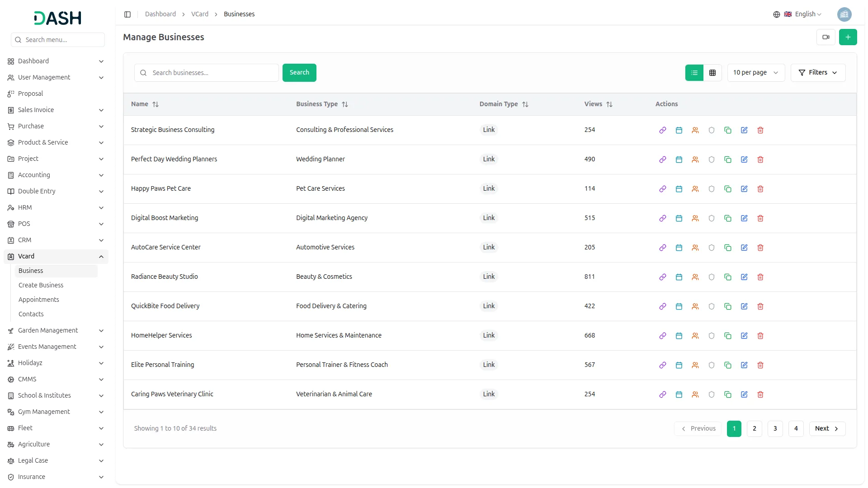Click duplicate icon for Digital Boost Marketing
This screenshot has width=868, height=488.
pyautogui.click(x=727, y=218)
